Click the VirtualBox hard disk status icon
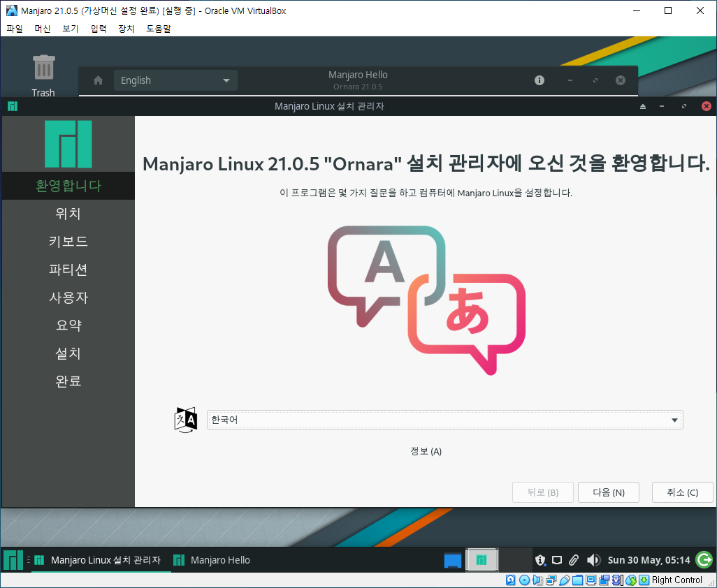The width and height of the screenshot is (717, 588). 510,580
